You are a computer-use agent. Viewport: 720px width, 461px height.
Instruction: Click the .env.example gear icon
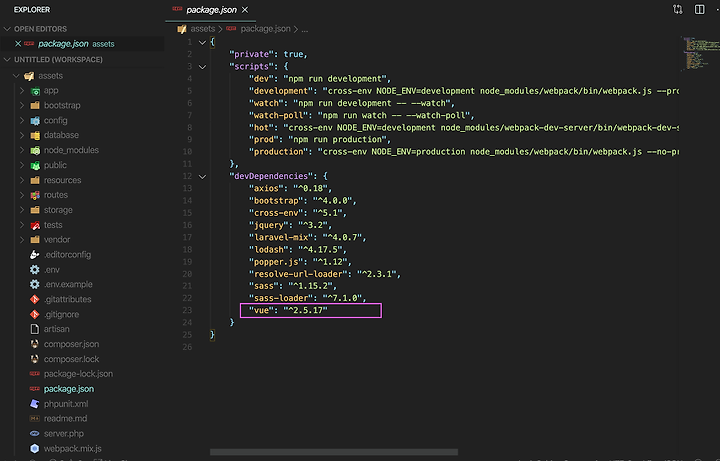tap(34, 284)
